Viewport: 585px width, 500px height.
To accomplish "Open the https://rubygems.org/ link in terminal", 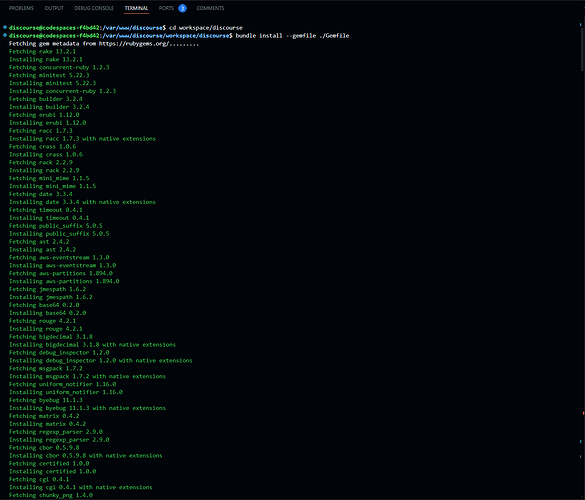I will click(134, 44).
